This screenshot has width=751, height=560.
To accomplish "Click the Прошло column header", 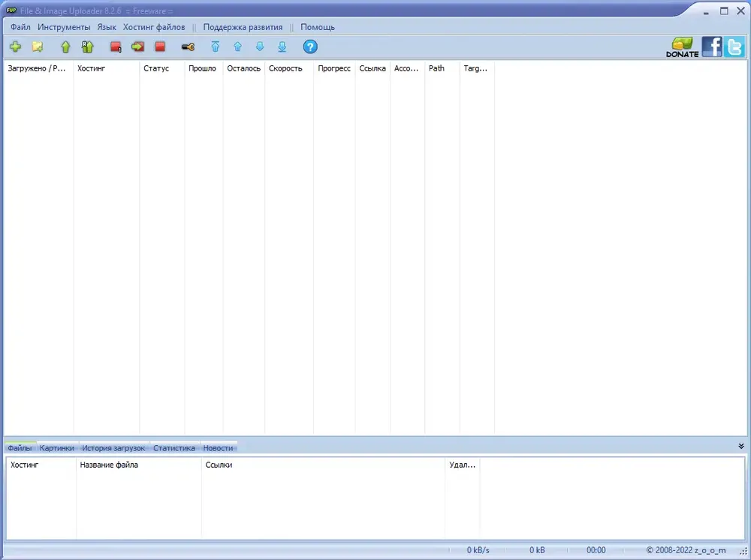I will (x=204, y=68).
